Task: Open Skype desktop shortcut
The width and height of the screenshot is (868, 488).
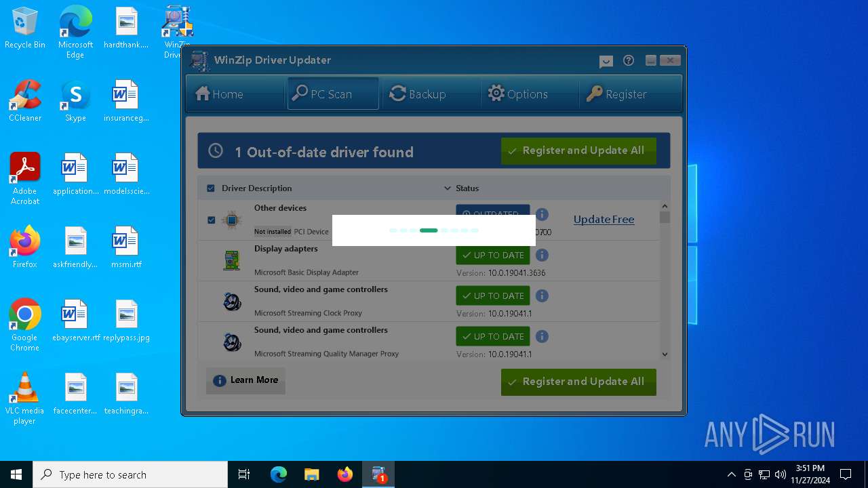Action: pyautogui.click(x=75, y=102)
